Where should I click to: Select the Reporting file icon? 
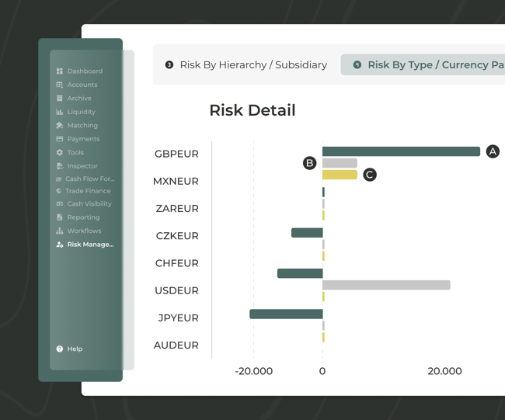pos(60,217)
